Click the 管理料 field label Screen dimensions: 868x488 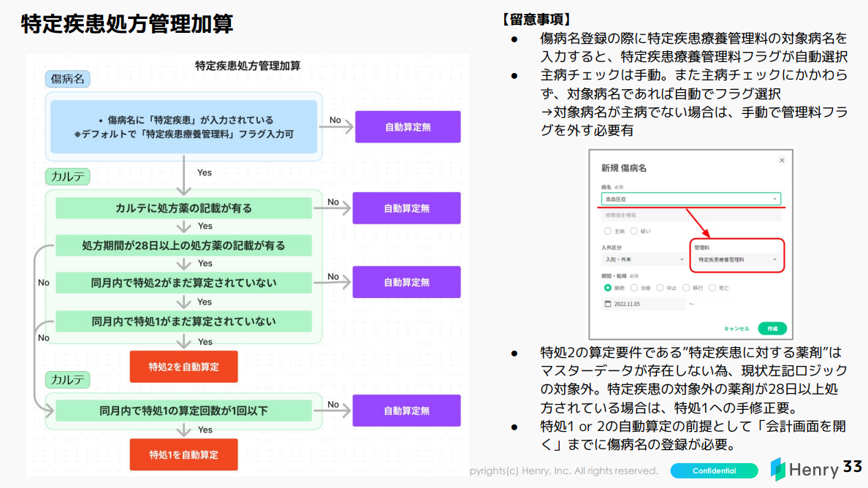point(702,248)
